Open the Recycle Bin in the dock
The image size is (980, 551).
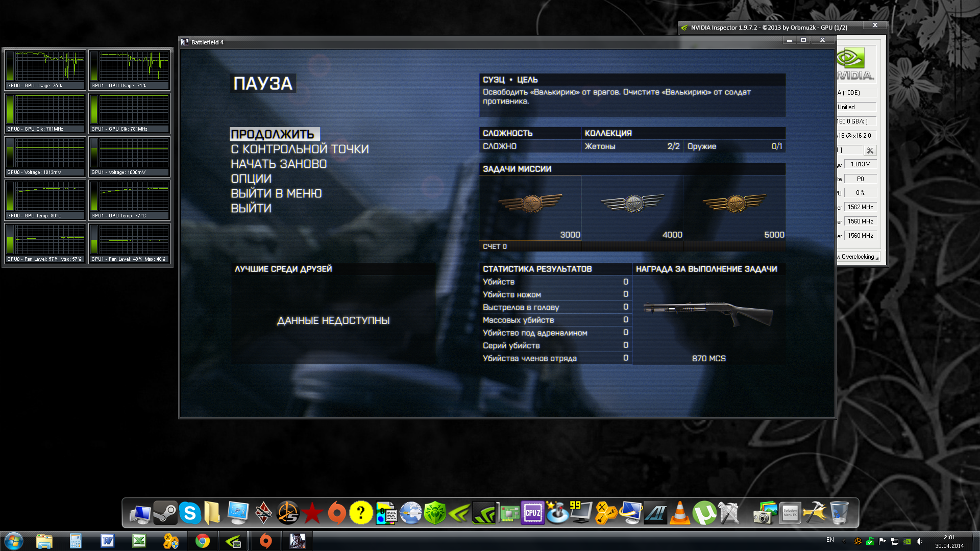(839, 513)
